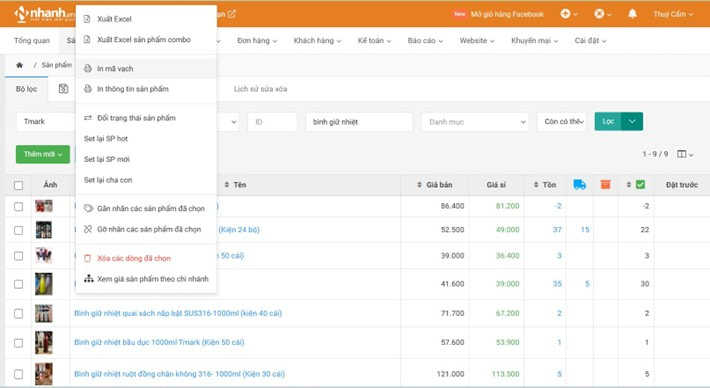
Task: Check the box for the 86.400 product row
Action: (19, 206)
